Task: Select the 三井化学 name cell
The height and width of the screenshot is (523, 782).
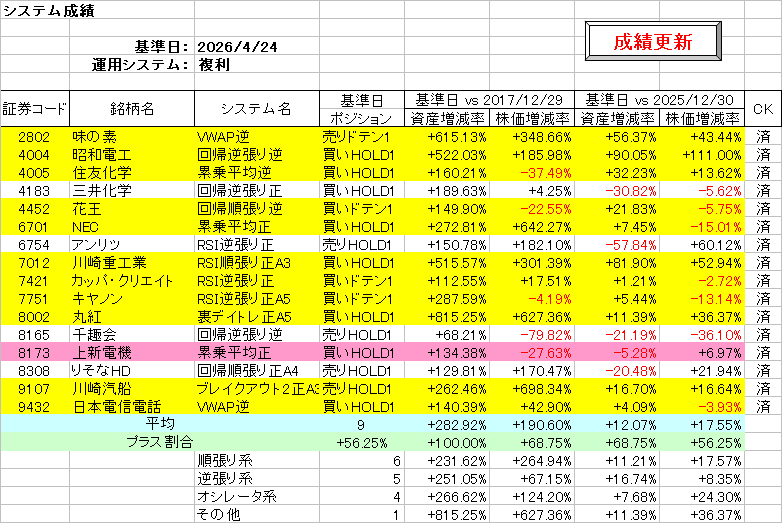Action: click(132, 190)
